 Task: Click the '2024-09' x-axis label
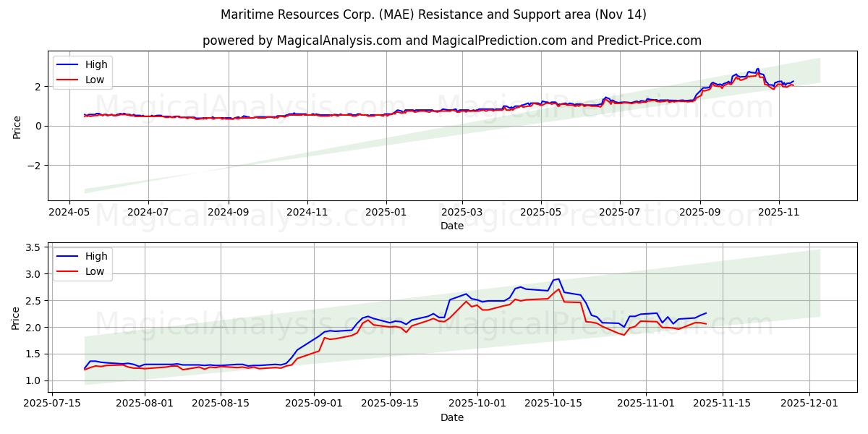coord(229,213)
